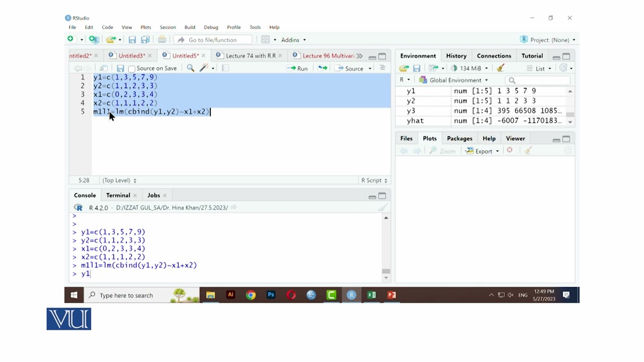Open the Packages tab
The width and height of the screenshot is (644, 362).
click(459, 138)
